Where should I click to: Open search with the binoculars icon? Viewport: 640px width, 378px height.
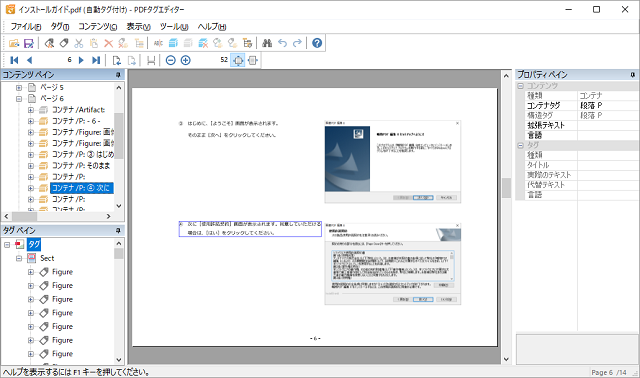[267, 43]
